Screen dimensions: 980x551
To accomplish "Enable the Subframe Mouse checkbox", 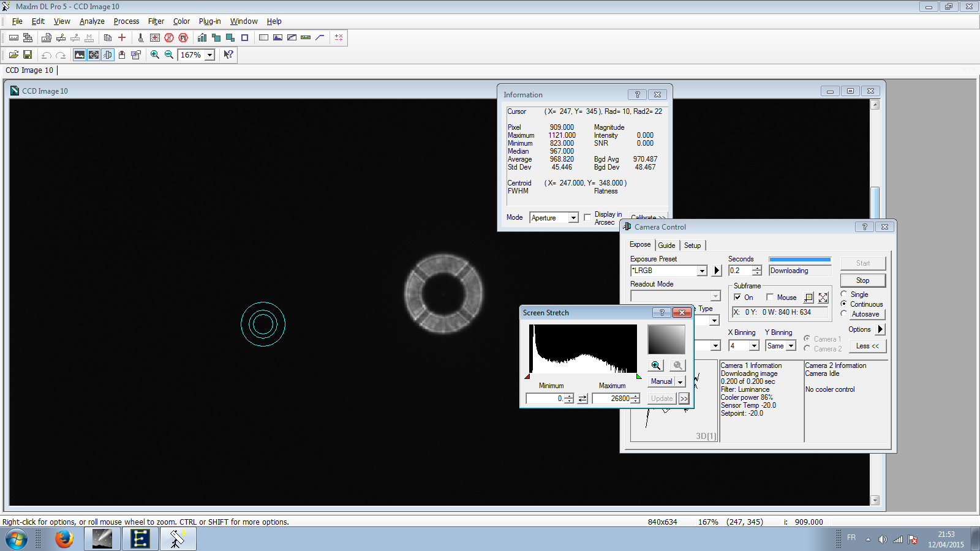I will pos(770,297).
